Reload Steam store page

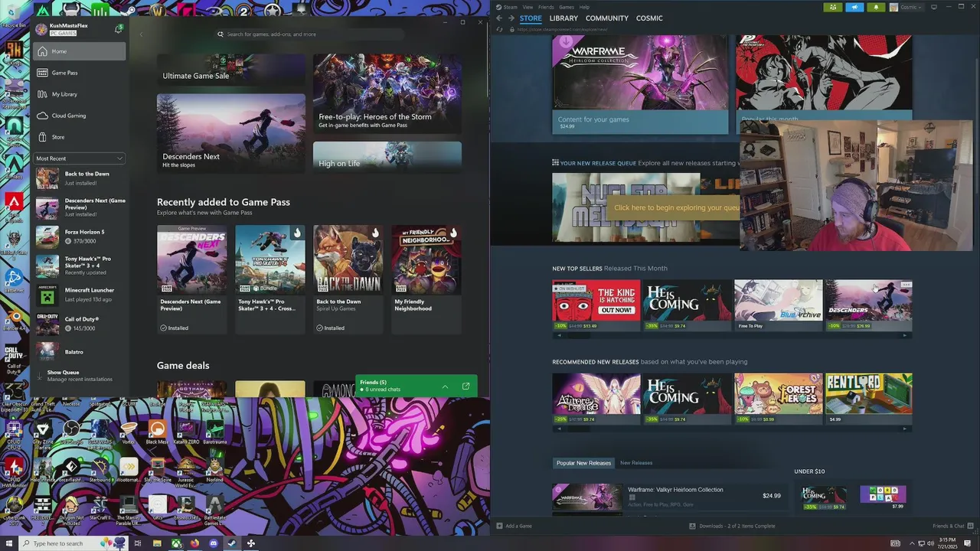(500, 30)
